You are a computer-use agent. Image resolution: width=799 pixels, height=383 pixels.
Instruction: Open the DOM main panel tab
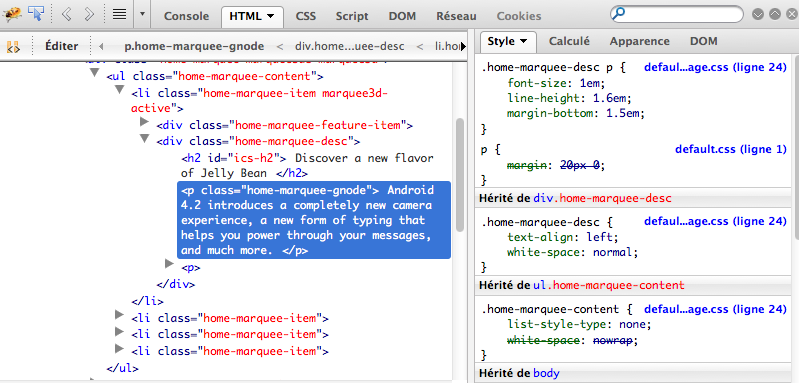[x=402, y=16]
